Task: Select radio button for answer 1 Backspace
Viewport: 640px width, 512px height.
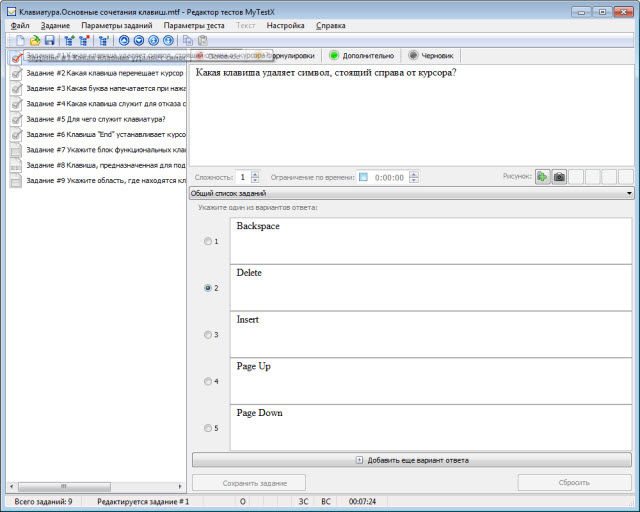Action: (x=208, y=241)
